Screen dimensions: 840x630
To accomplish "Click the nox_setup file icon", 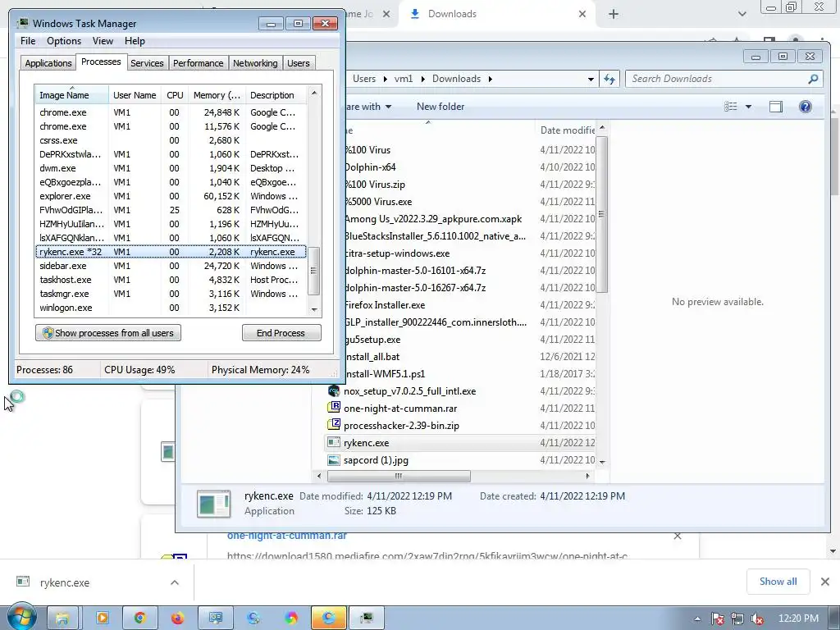I will 334,390.
